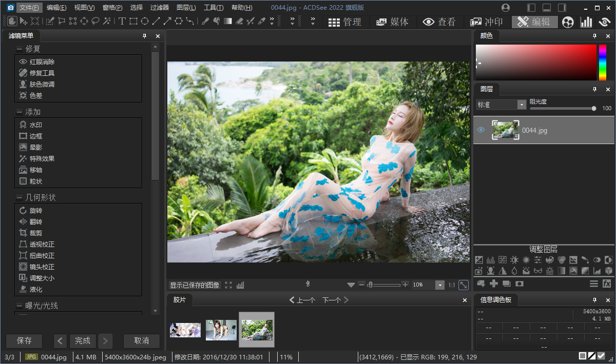Select the Text tool in the toolbar
The image size is (616, 364).
point(122,21)
